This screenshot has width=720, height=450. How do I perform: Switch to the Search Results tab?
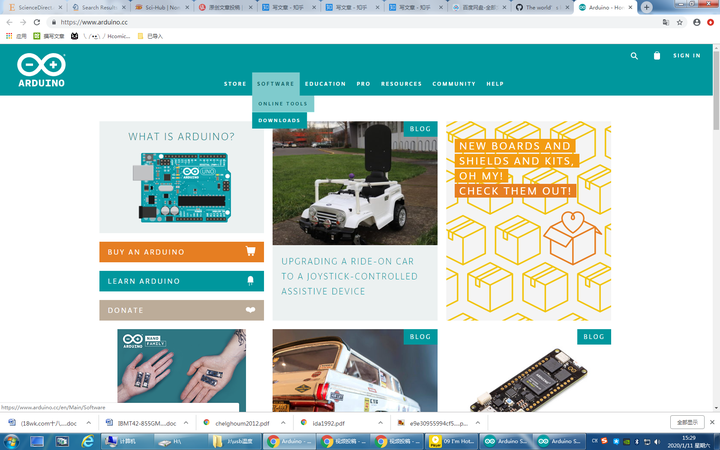[x=98, y=7]
